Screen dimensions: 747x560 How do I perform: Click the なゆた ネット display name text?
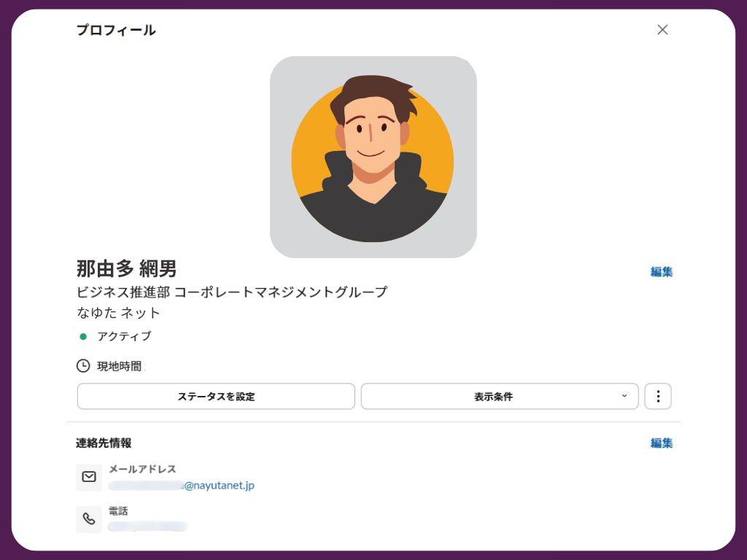click(x=119, y=313)
